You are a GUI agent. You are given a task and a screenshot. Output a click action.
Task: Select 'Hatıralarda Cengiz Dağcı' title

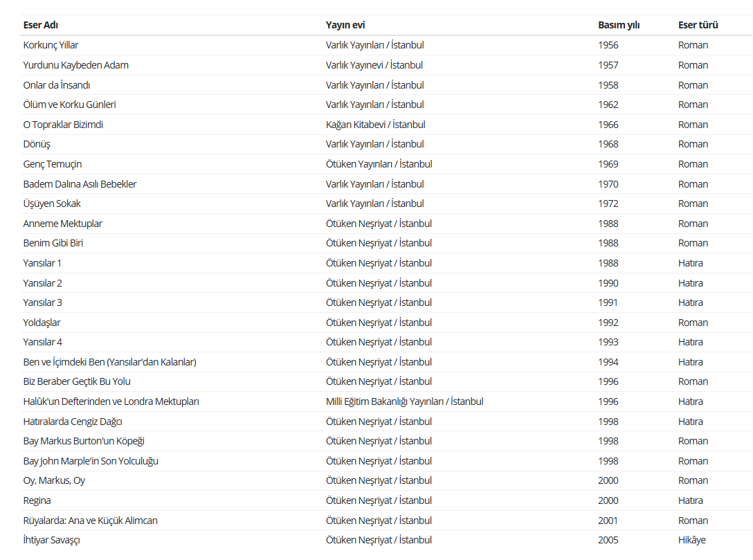[x=73, y=422]
